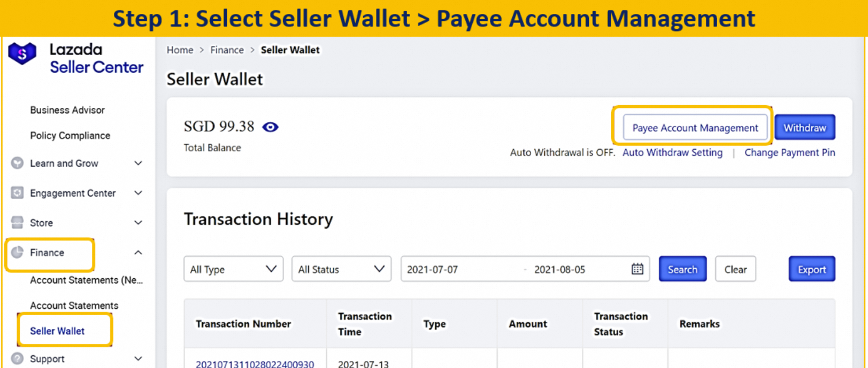
Task: Open transaction 20210713110280224009930 details
Action: point(254,364)
